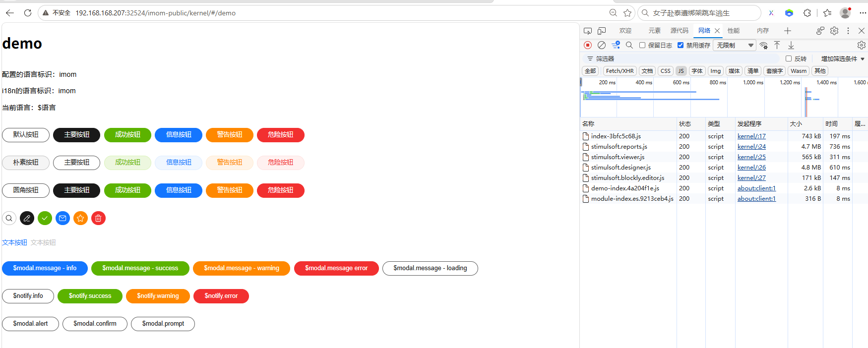This screenshot has height=348, width=868.
Task: Trigger the $notify.success button
Action: coord(90,296)
